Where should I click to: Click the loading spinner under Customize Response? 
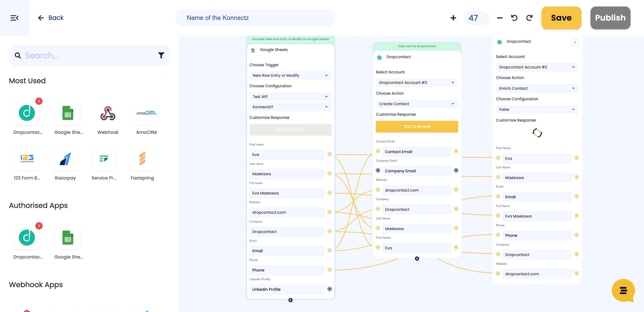tap(537, 133)
